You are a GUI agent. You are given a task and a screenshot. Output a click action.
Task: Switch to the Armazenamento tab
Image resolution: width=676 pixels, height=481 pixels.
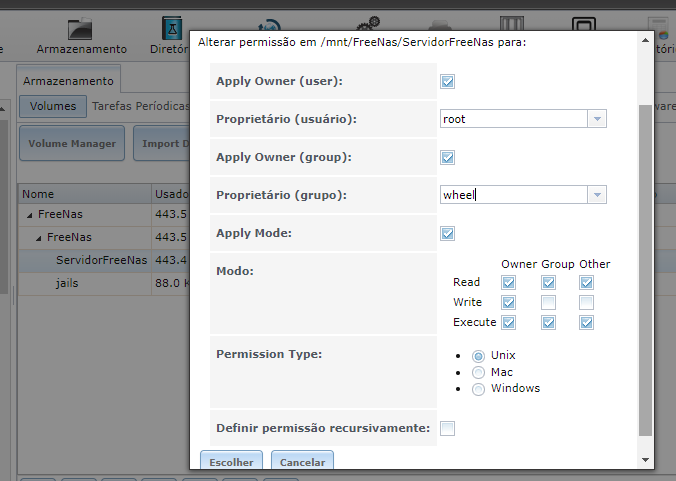tap(69, 80)
